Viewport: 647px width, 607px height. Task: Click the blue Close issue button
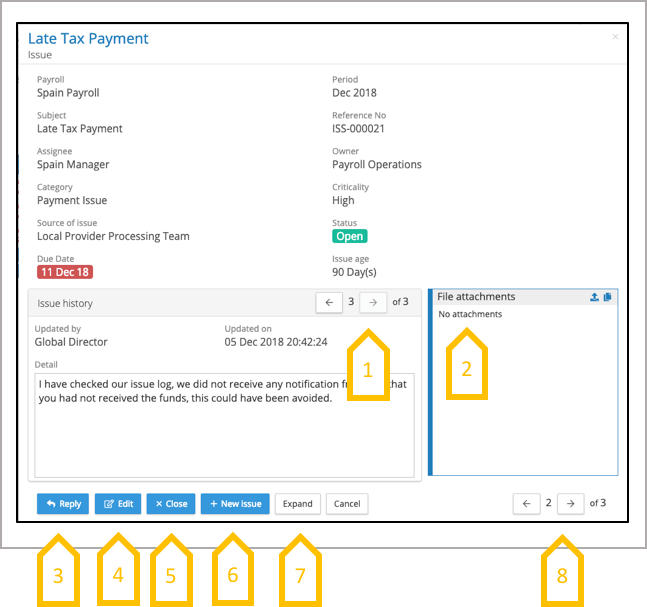pyautogui.click(x=171, y=504)
